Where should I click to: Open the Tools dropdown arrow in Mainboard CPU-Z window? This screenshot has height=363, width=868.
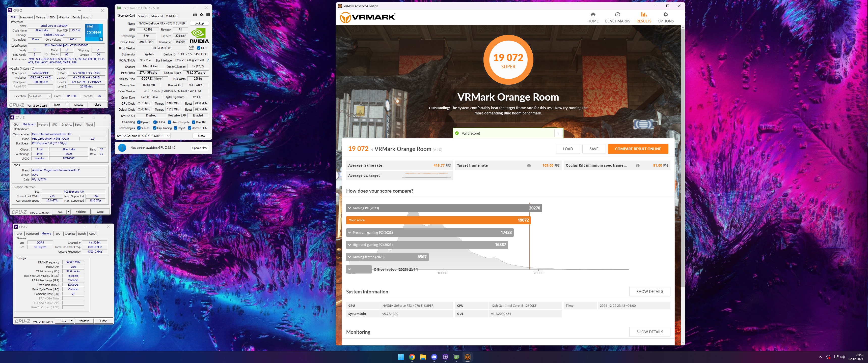[x=68, y=212]
